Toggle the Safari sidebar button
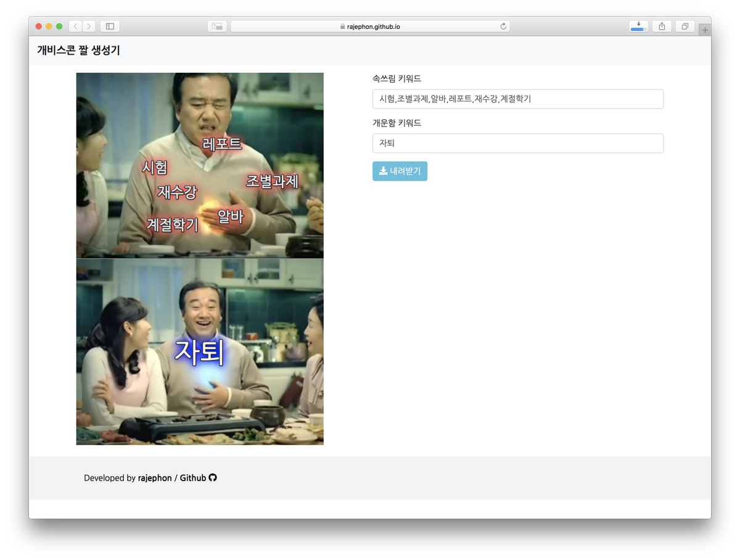This screenshot has height=560, width=740. (110, 27)
